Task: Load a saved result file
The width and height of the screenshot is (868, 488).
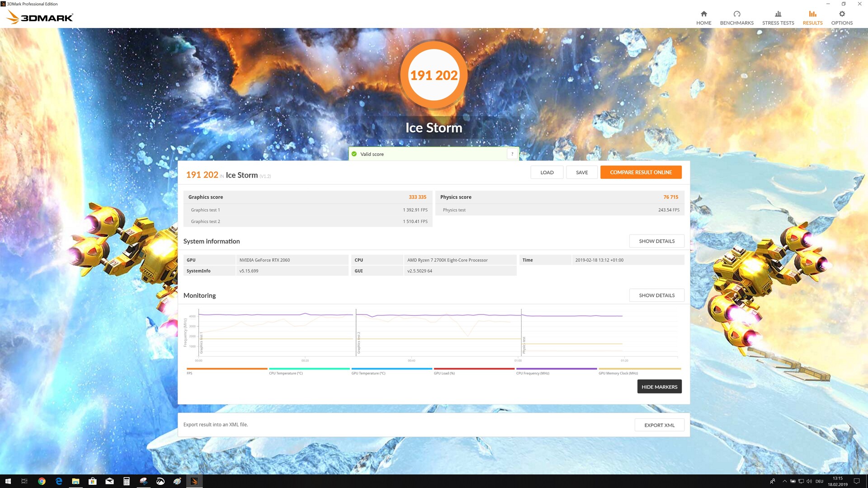Action: pos(547,173)
